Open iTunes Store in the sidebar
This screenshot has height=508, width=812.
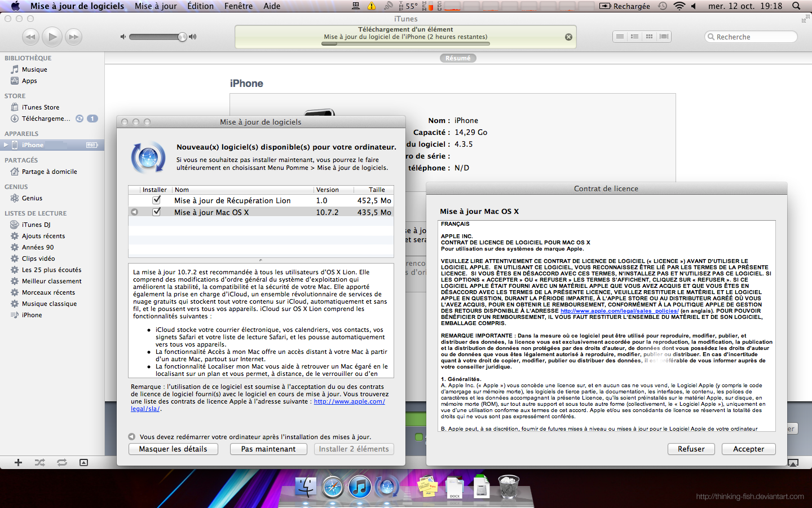[40, 107]
